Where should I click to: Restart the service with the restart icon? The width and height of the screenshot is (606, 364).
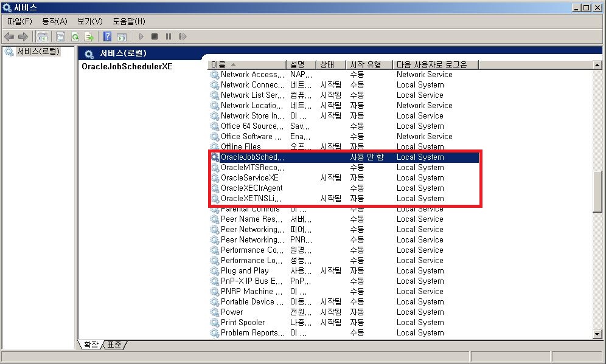183,36
